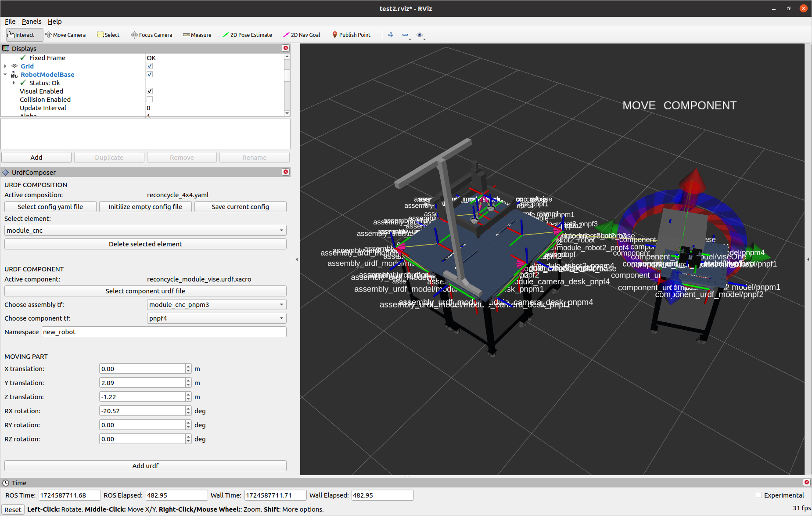Click the Reset button
This screenshot has width=812, height=516.
pyautogui.click(x=13, y=509)
